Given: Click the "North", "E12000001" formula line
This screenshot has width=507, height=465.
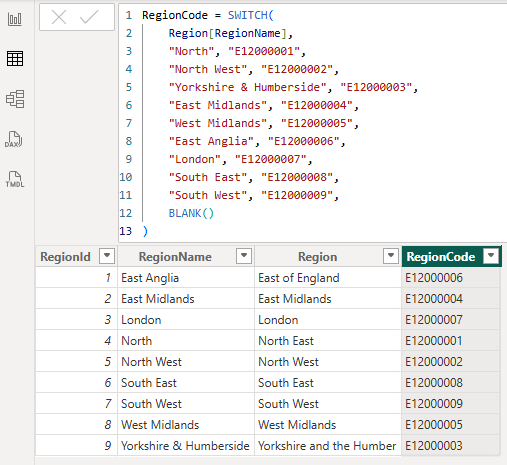Looking at the screenshot, I should [237, 51].
